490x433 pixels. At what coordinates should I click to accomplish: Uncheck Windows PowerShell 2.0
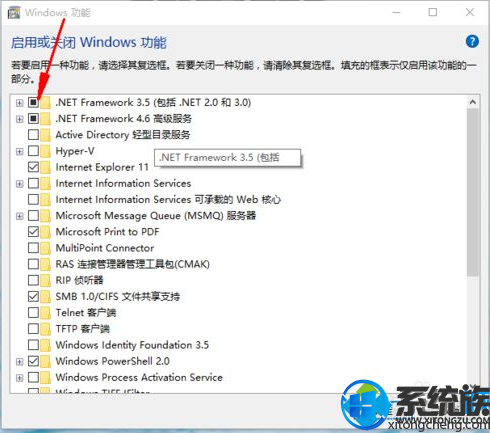pos(33,361)
